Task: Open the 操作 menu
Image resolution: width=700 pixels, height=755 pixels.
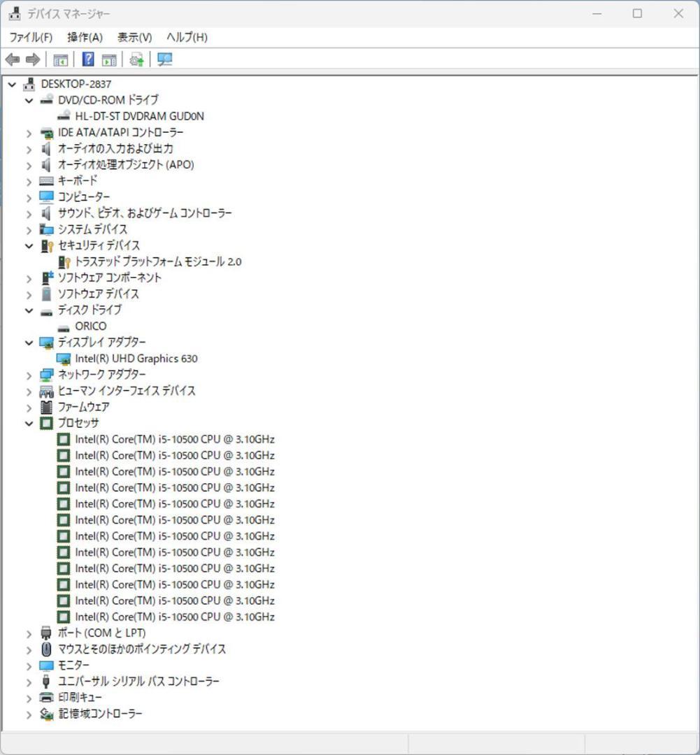Action: (x=83, y=37)
